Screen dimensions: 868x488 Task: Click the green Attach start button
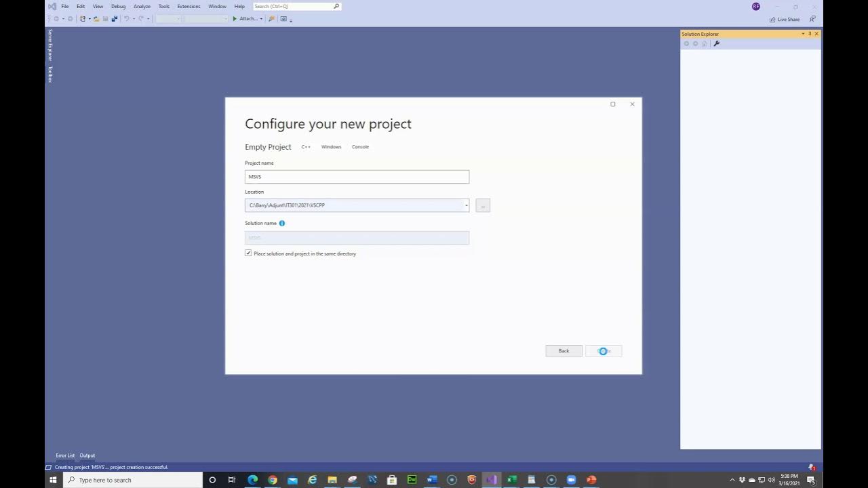[x=245, y=19]
